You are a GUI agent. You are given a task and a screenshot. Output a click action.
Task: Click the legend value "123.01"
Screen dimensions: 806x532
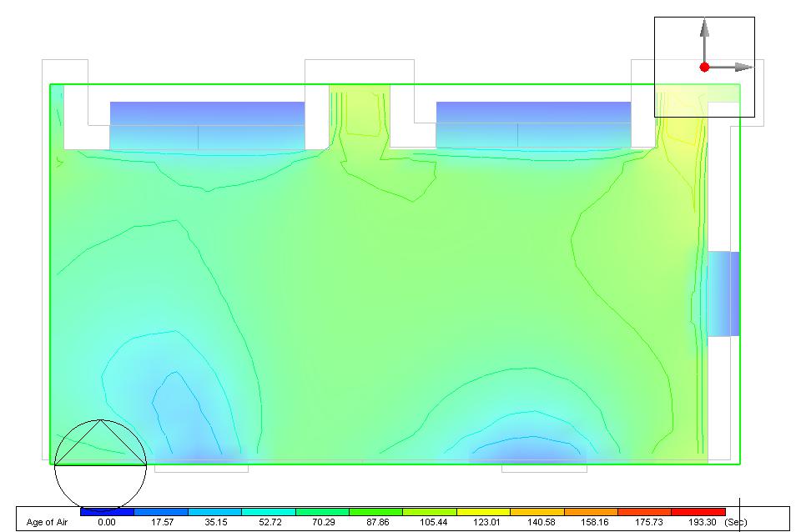(x=486, y=522)
